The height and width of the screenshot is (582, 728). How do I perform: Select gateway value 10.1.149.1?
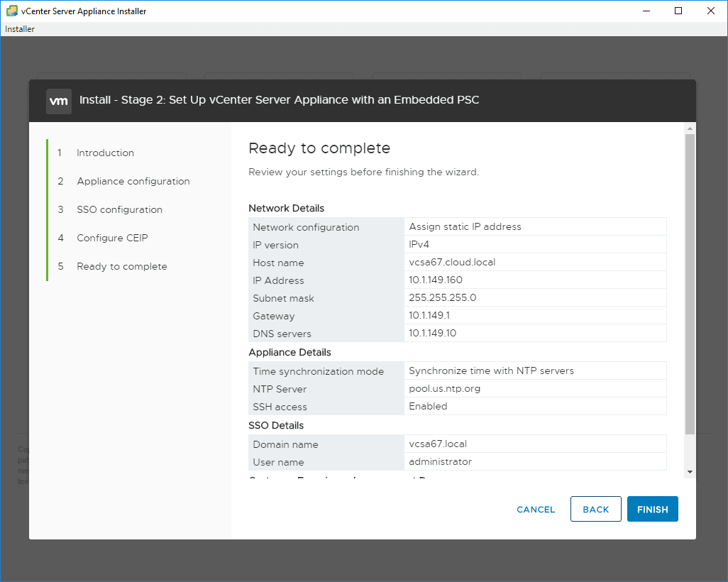tap(429, 315)
